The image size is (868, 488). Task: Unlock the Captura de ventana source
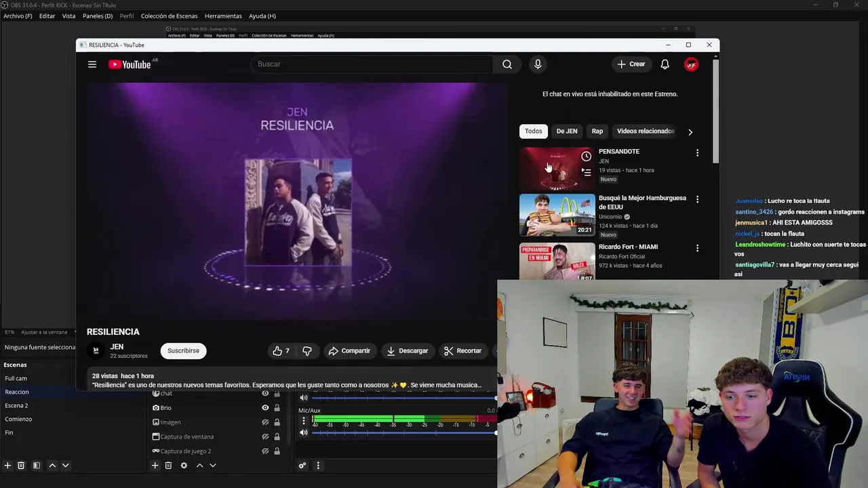coord(277,437)
